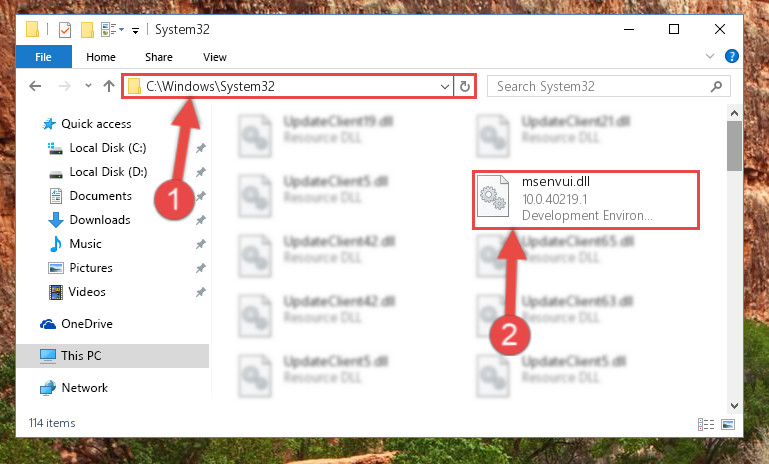This screenshot has height=464, width=769.
Task: Open the File menu
Action: pos(44,57)
